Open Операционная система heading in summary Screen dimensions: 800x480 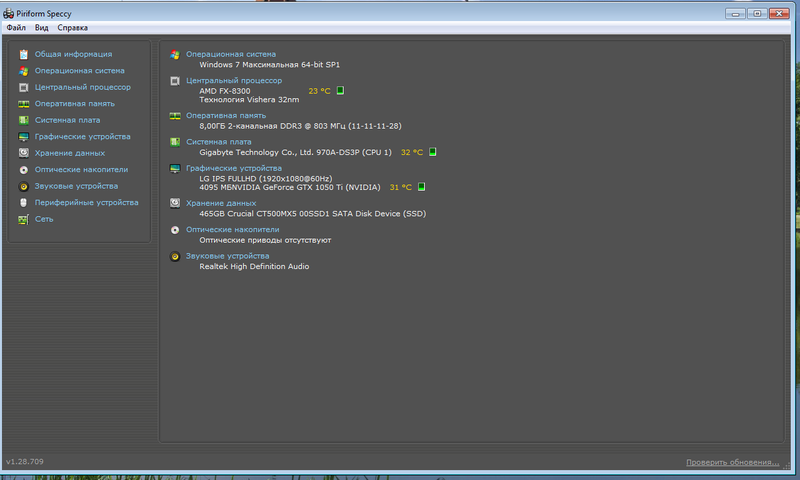click(x=231, y=54)
